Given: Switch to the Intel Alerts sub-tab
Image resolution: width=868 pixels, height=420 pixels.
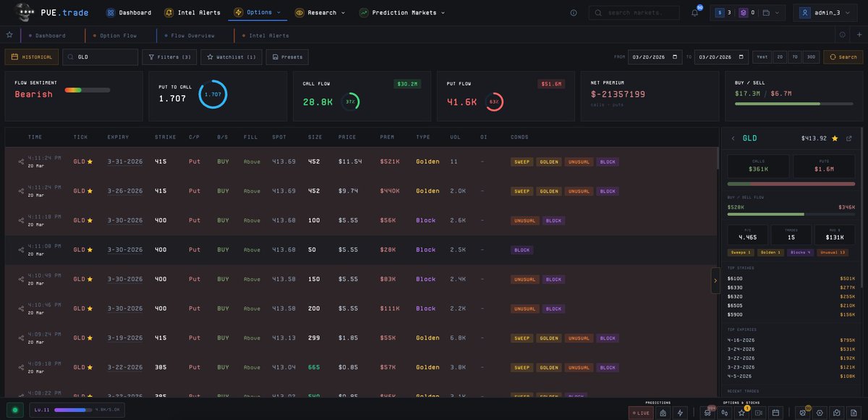Looking at the screenshot, I should coord(268,35).
